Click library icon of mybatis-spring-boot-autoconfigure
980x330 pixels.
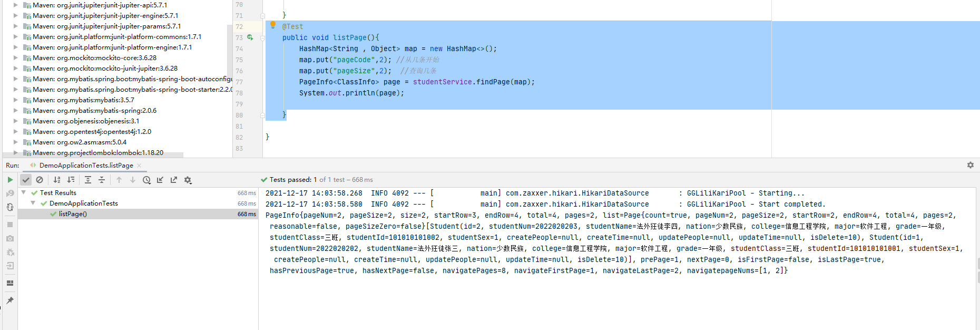pyautogui.click(x=27, y=79)
